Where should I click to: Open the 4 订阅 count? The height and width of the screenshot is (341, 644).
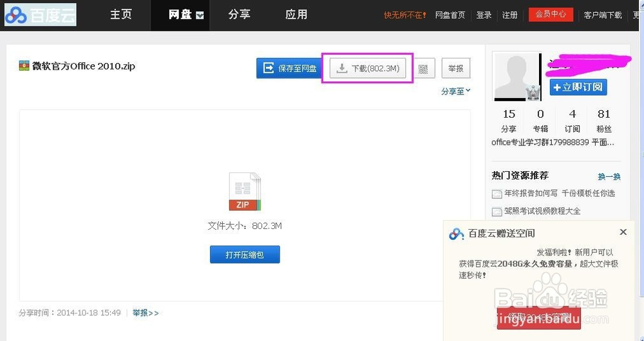coord(572,121)
